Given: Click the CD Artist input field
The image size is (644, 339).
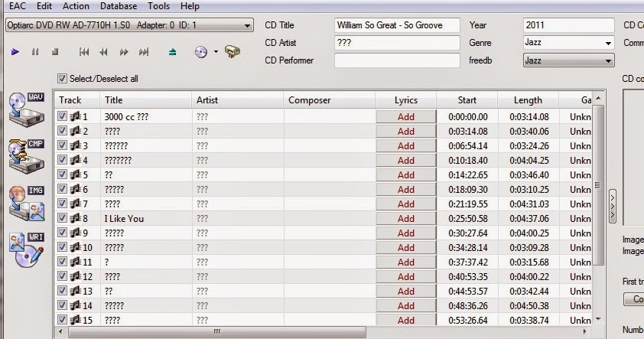Looking at the screenshot, I should click(x=397, y=43).
